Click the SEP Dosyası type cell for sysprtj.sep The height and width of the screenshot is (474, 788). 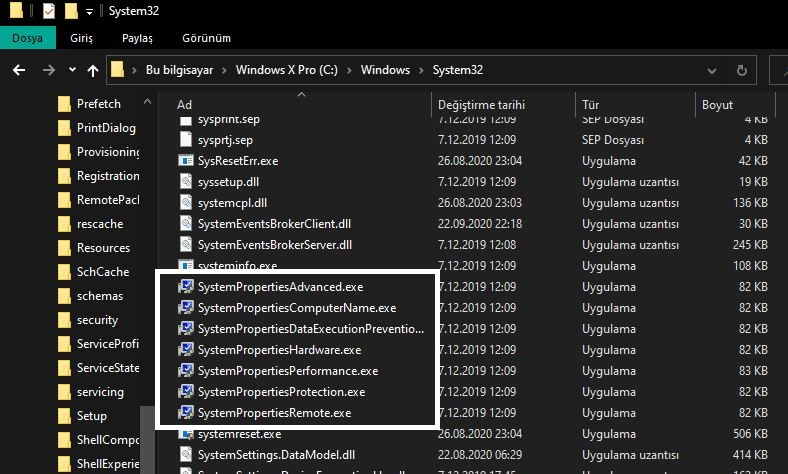(x=613, y=140)
